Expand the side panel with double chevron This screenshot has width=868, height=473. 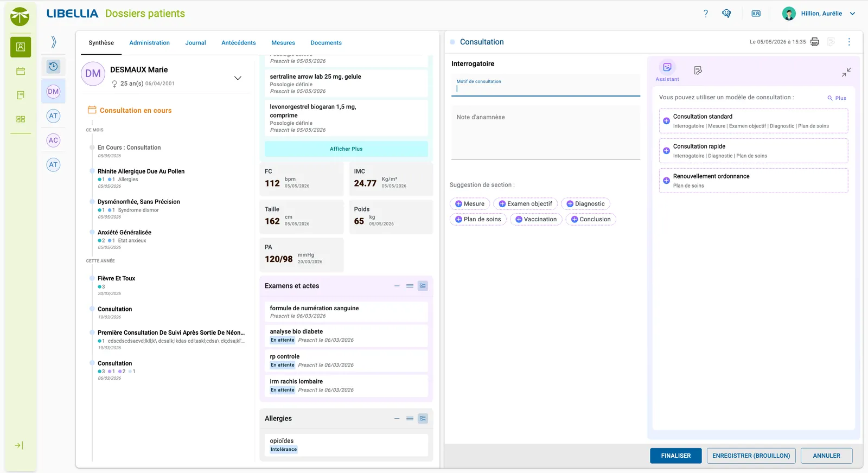pyautogui.click(x=53, y=42)
